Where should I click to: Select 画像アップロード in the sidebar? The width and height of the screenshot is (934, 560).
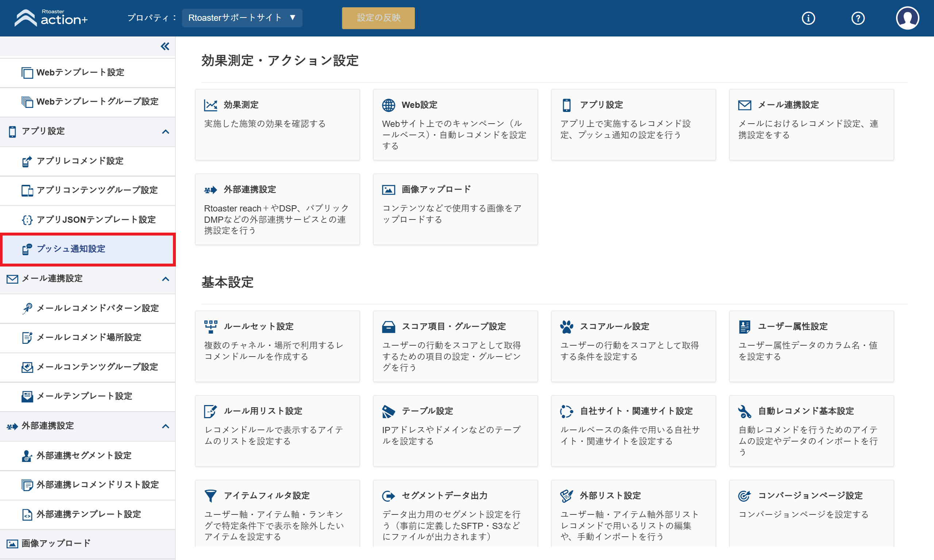click(88, 544)
